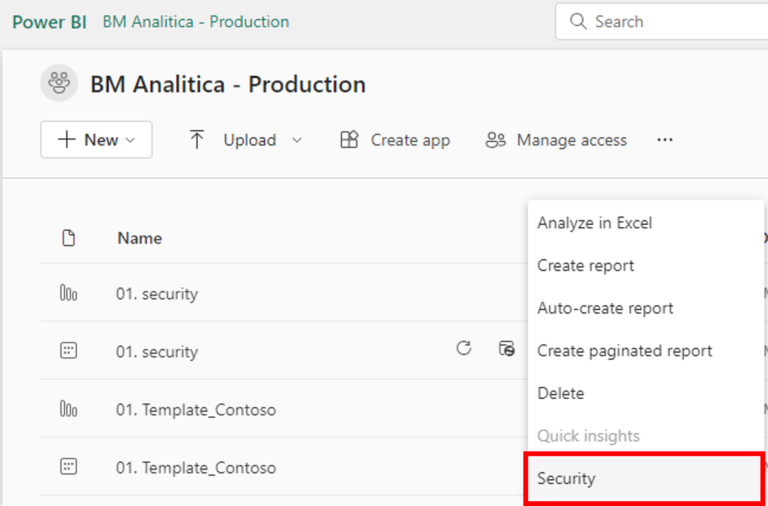Viewport: 768px width, 506px height.
Task: Click the Create app icon
Action: 349,140
